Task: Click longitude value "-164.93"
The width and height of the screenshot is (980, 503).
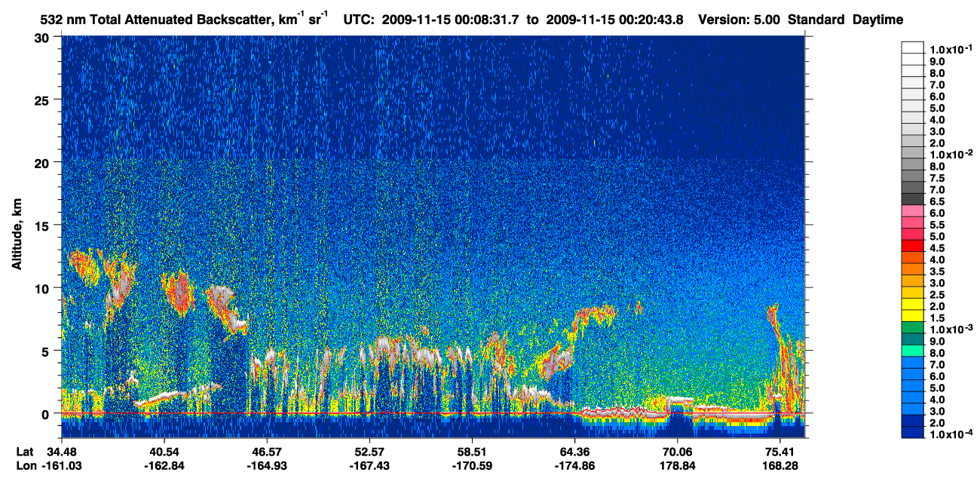Action: [267, 465]
